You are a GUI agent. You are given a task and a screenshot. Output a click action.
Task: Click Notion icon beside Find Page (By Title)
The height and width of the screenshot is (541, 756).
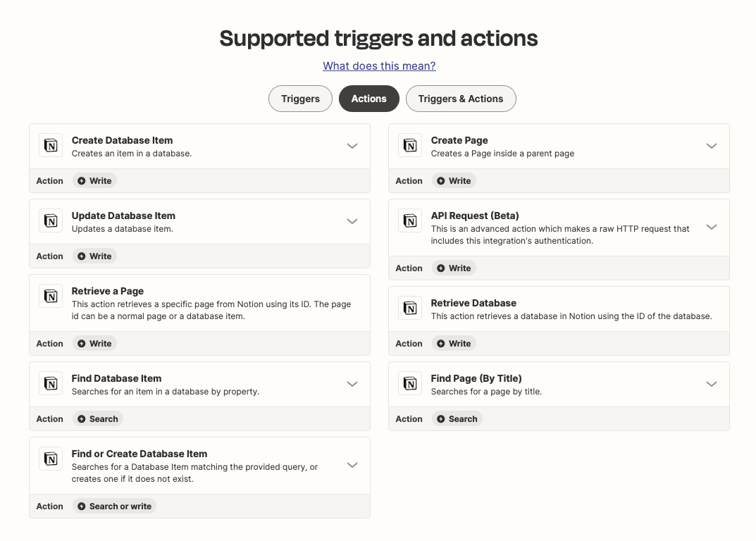pos(410,383)
